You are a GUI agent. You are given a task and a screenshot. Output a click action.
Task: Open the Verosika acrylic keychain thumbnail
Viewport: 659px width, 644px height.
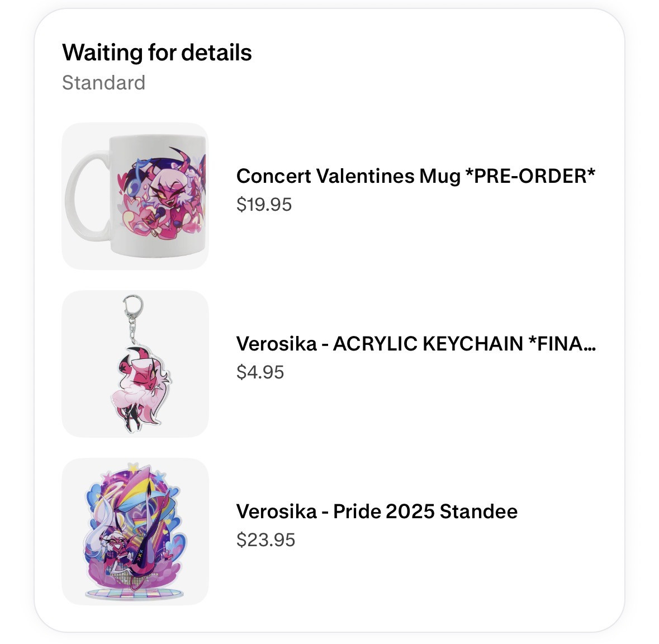[135, 363]
